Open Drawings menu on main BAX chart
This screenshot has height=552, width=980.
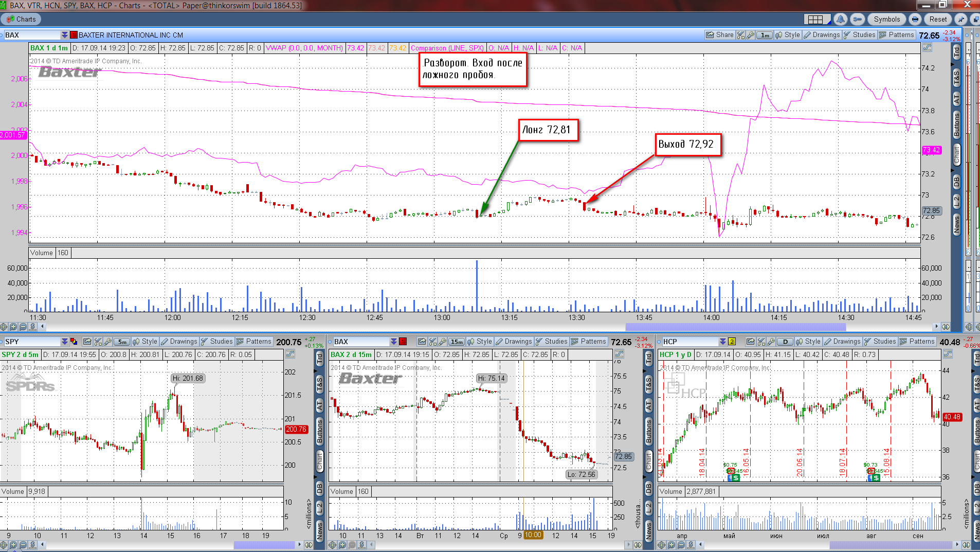(x=822, y=35)
